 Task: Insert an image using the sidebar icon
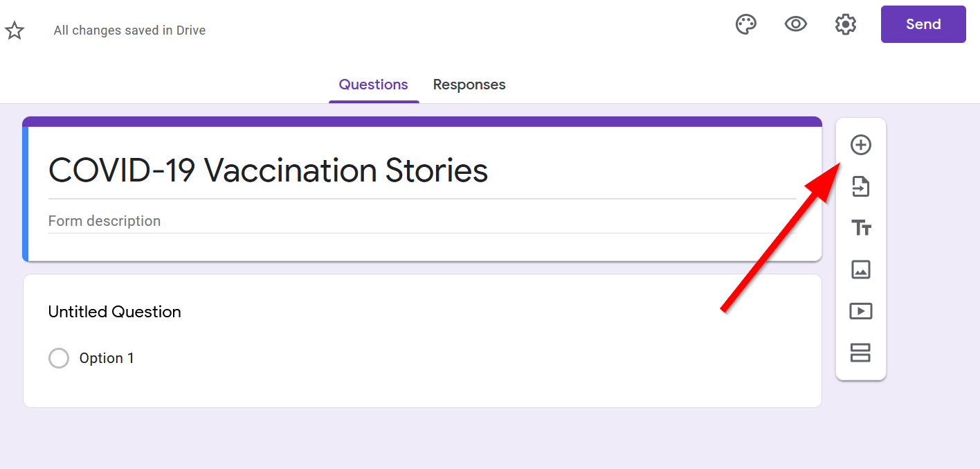(x=860, y=269)
